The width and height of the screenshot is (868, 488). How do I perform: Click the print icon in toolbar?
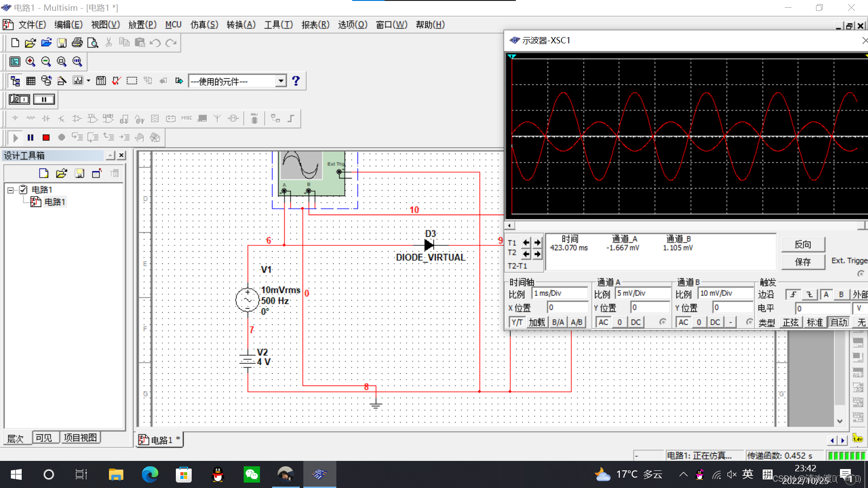(x=77, y=43)
